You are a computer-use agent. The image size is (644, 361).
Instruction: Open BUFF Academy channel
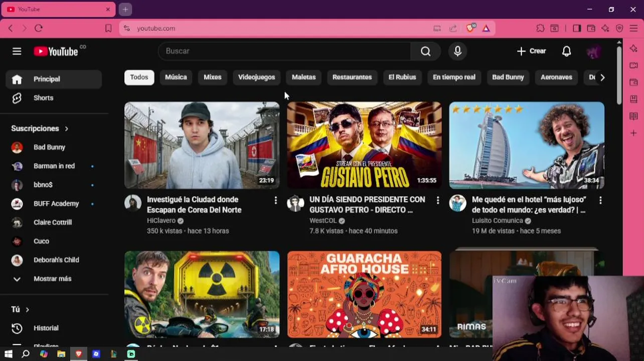pyautogui.click(x=54, y=204)
